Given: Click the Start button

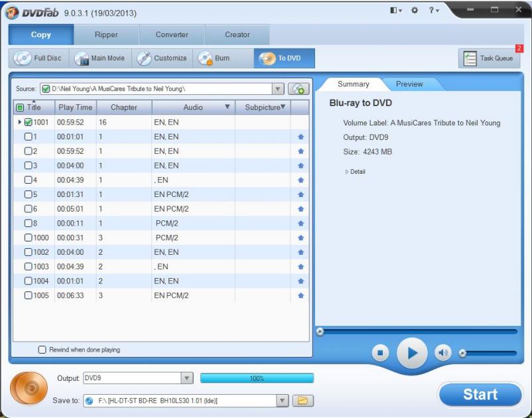Looking at the screenshot, I should tap(480, 395).
